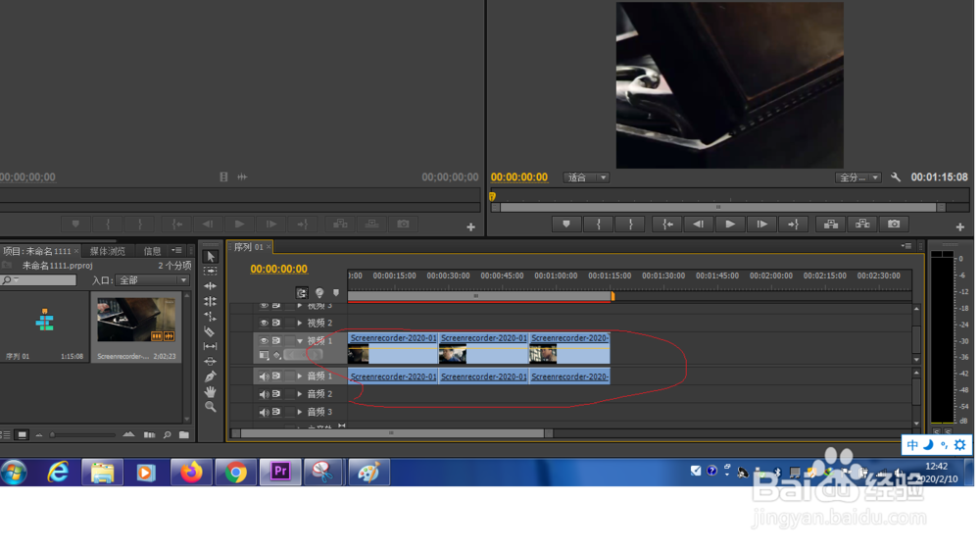This screenshot has height=551, width=980.
Task: Step forward one frame in Program monitor
Action: pyautogui.click(x=761, y=224)
